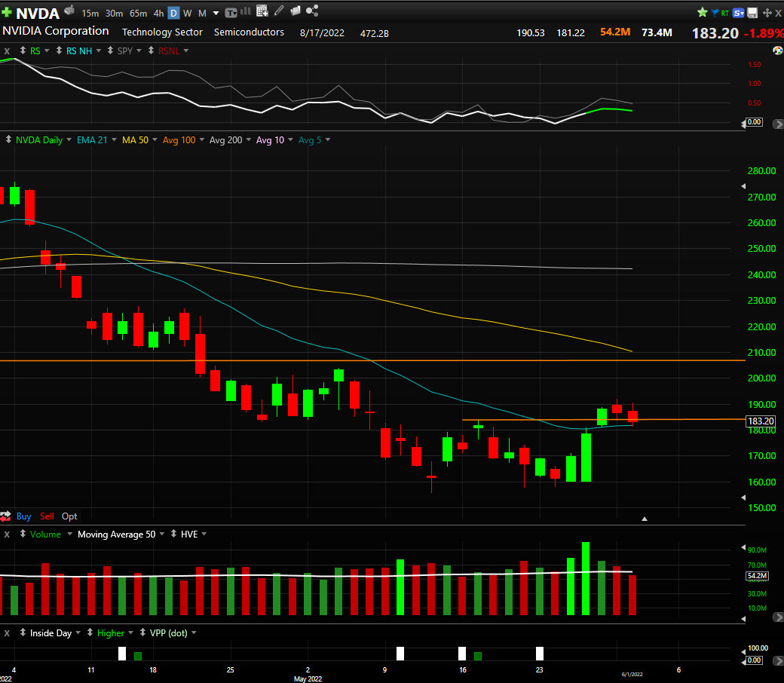Open the blue S dropdown icon
The image size is (784, 683).
[x=739, y=13]
